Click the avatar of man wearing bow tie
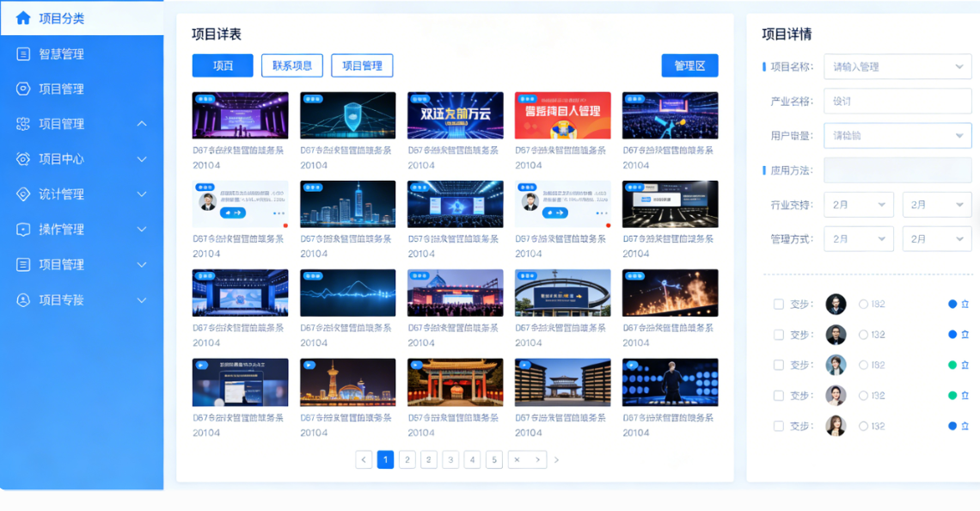The height and width of the screenshot is (511, 980). point(836,335)
